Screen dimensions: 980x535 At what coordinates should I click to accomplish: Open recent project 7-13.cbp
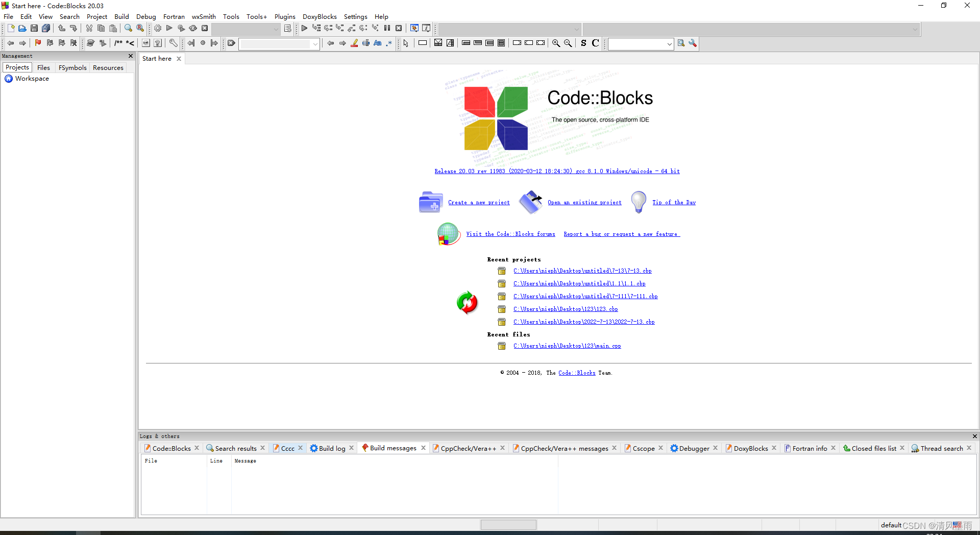pos(582,271)
